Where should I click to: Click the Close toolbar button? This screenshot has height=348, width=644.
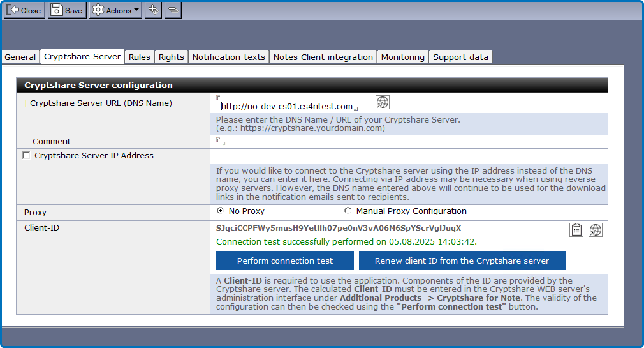click(24, 10)
